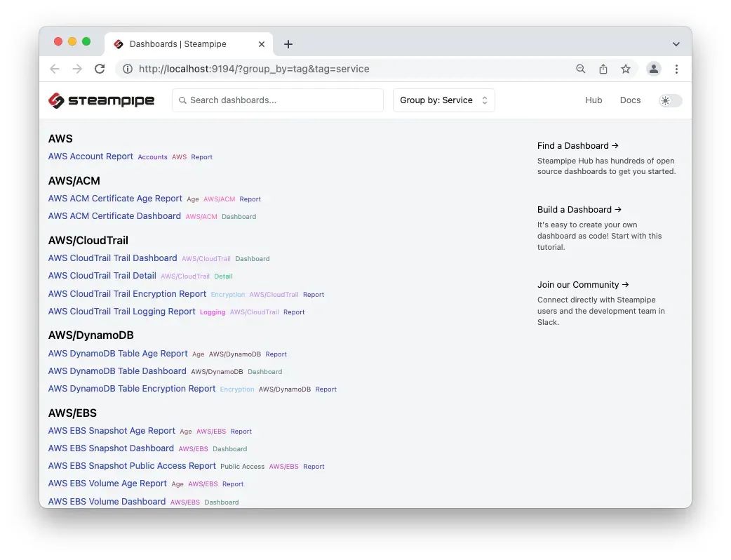
Task: Open the Group by: Service dropdown
Action: tap(443, 100)
